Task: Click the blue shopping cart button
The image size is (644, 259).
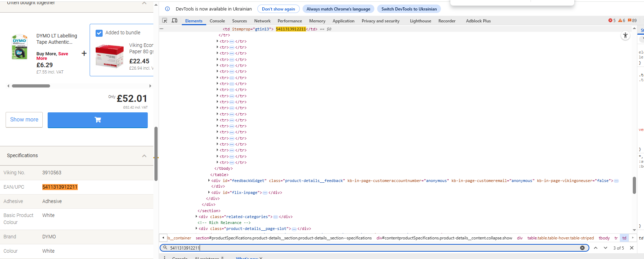Action: click(98, 120)
